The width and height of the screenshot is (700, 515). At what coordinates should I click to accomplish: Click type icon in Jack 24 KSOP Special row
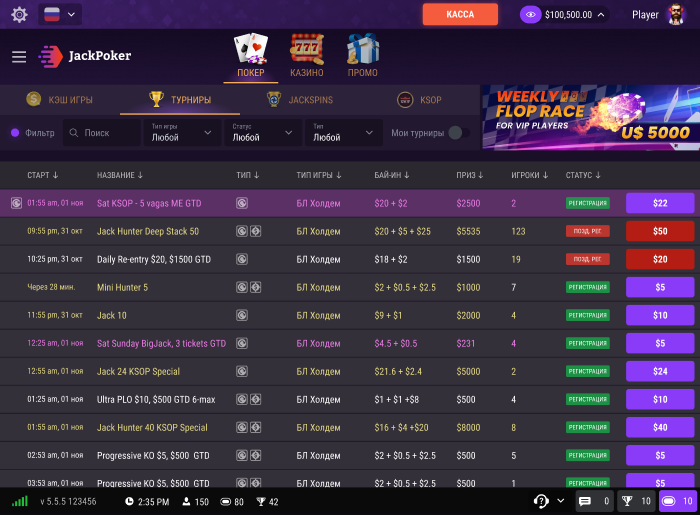242,371
